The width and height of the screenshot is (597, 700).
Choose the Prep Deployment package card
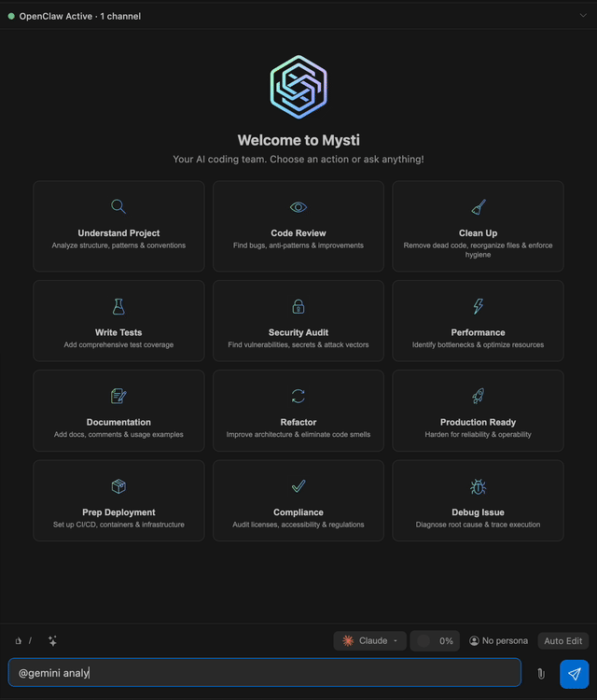tap(118, 500)
